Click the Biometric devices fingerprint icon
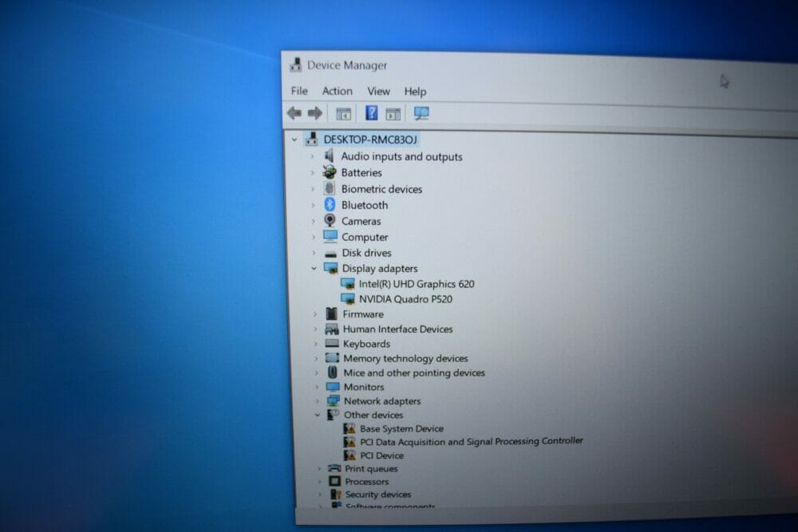 330,188
